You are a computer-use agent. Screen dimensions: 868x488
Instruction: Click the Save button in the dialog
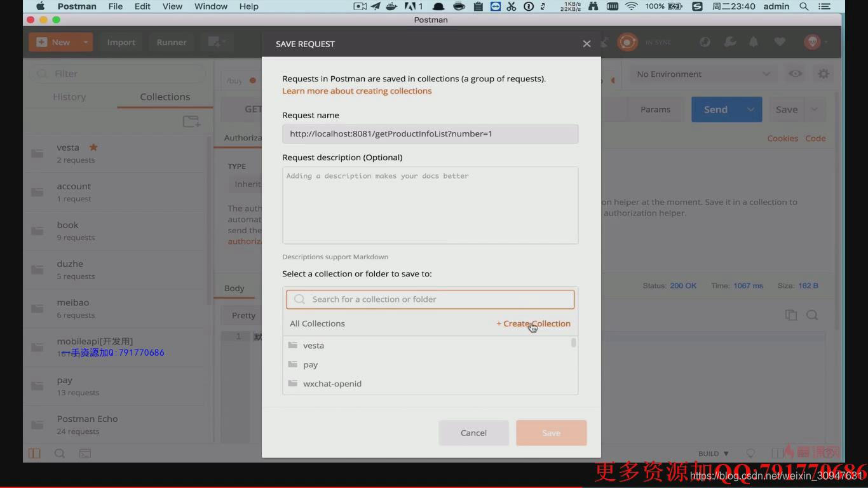(x=551, y=433)
